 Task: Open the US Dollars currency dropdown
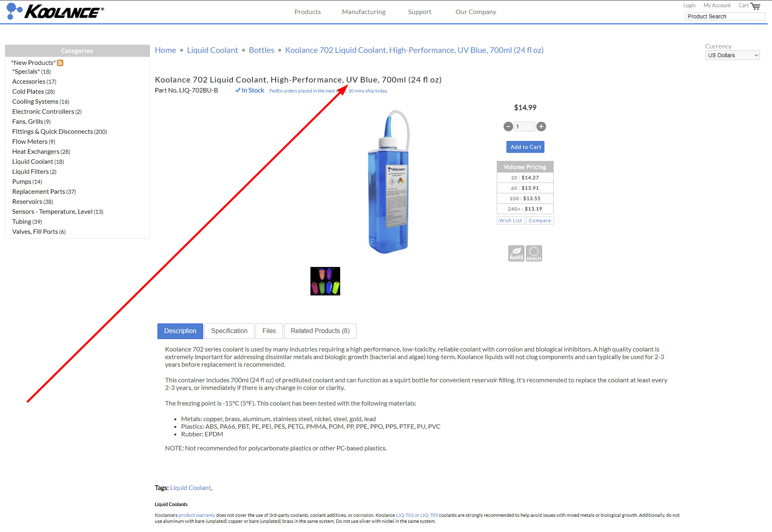[732, 55]
